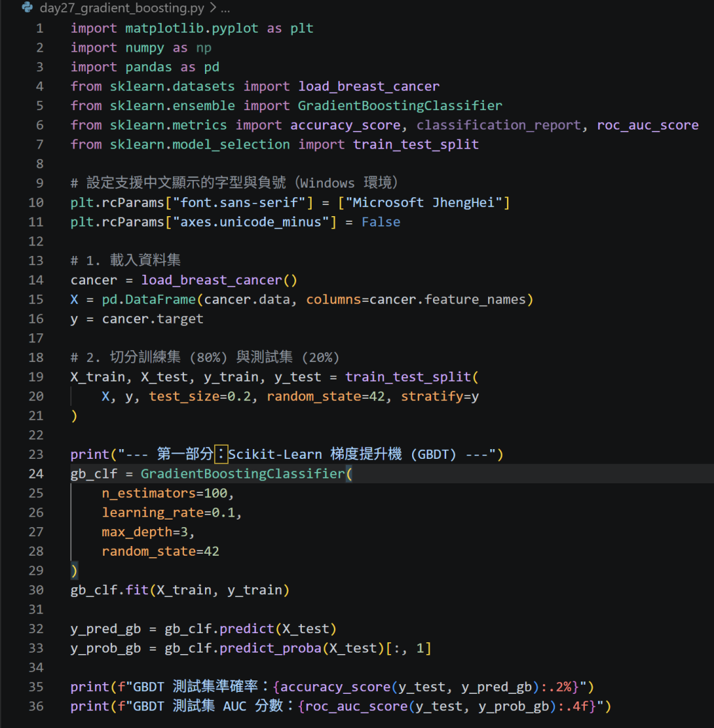Click the closing parenthesis on line 29

pyautogui.click(x=75, y=570)
